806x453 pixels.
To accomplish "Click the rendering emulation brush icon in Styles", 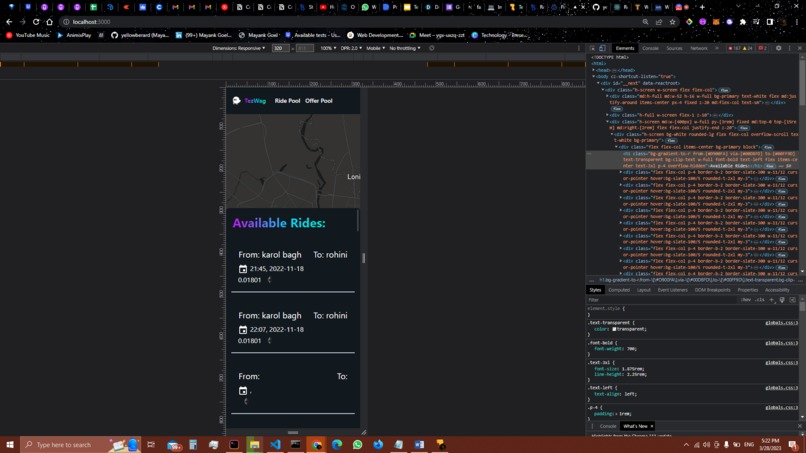I will click(x=782, y=300).
